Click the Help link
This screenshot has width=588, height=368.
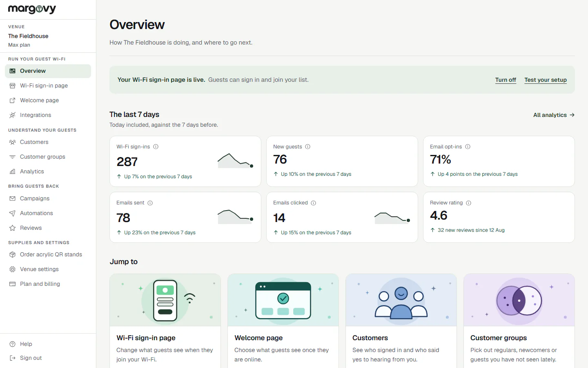(x=48, y=344)
